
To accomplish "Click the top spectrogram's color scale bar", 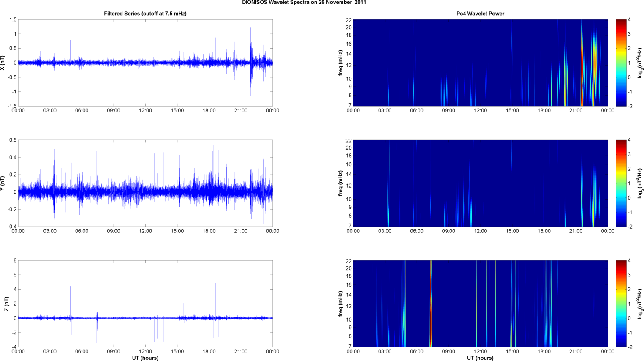I will click(621, 63).
